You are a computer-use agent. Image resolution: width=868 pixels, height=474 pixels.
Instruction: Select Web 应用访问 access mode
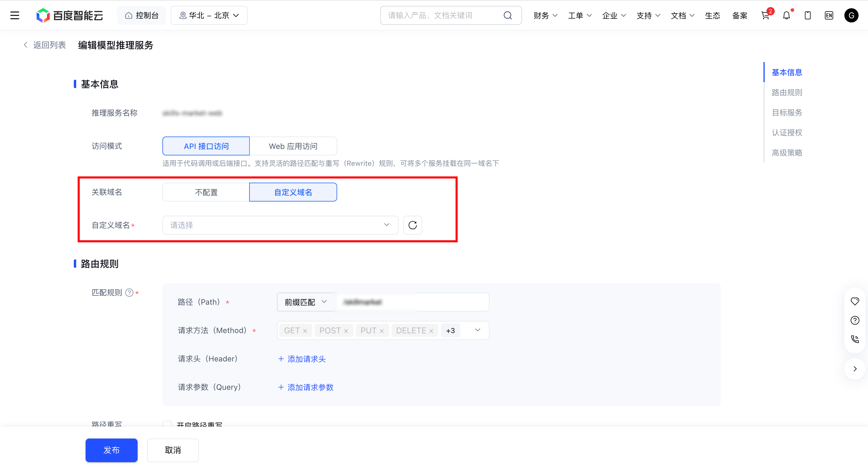(293, 146)
